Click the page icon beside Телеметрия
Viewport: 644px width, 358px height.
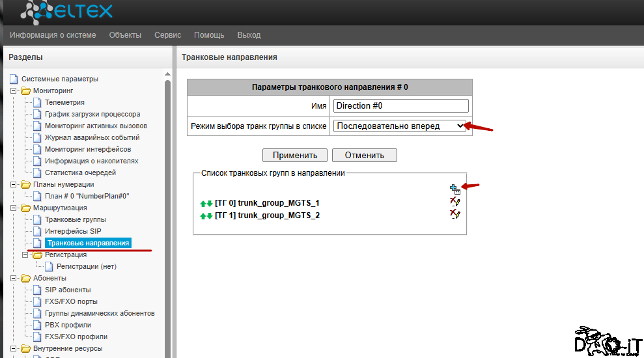tap(37, 102)
